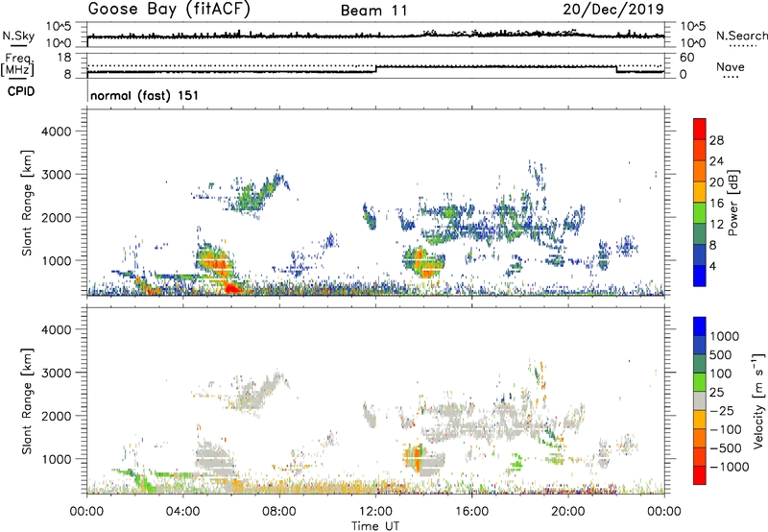768x532 pixels.
Task: Click the '60' tick on the Nave axis
Action: point(686,58)
